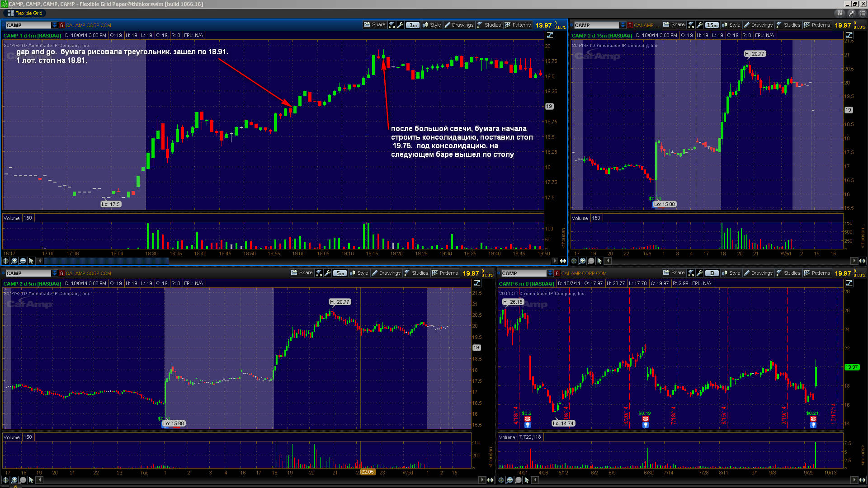Click the CAMP symbol field in daily chart
This screenshot has height=488, width=868.
524,273
